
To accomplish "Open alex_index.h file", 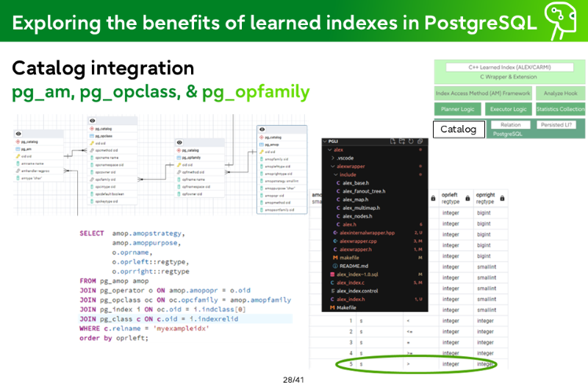I will 351,299.
